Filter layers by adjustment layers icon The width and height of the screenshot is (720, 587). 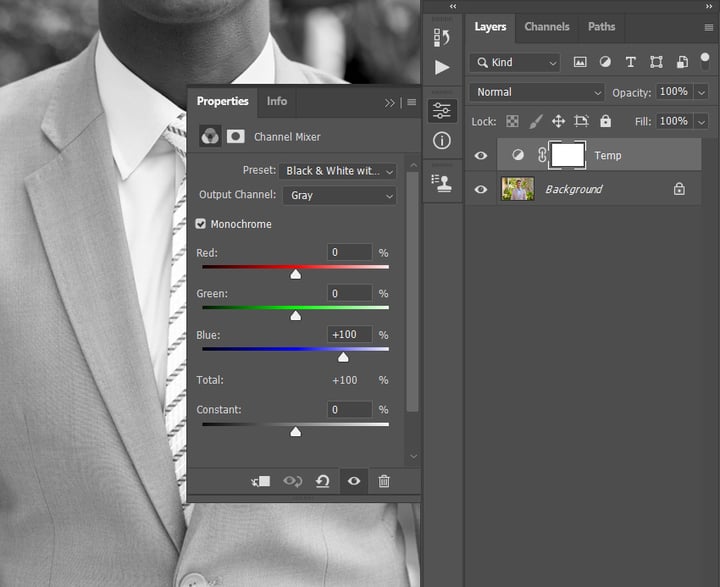(605, 62)
